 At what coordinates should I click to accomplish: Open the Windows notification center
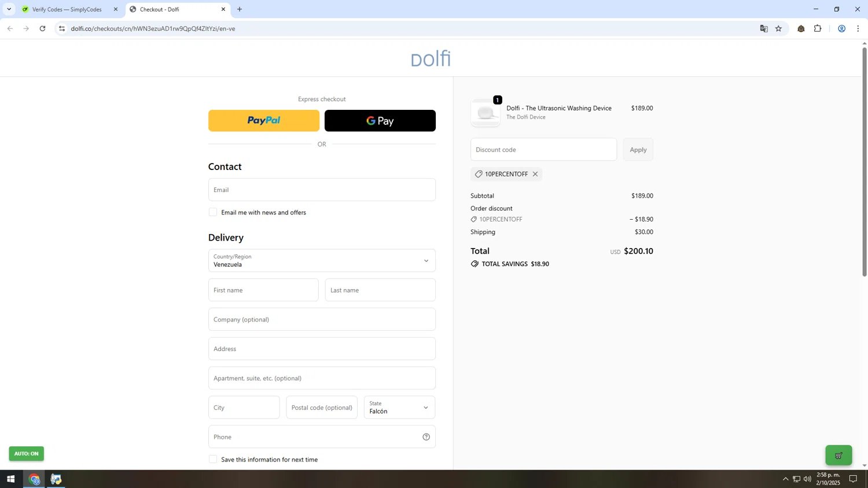click(853, 479)
